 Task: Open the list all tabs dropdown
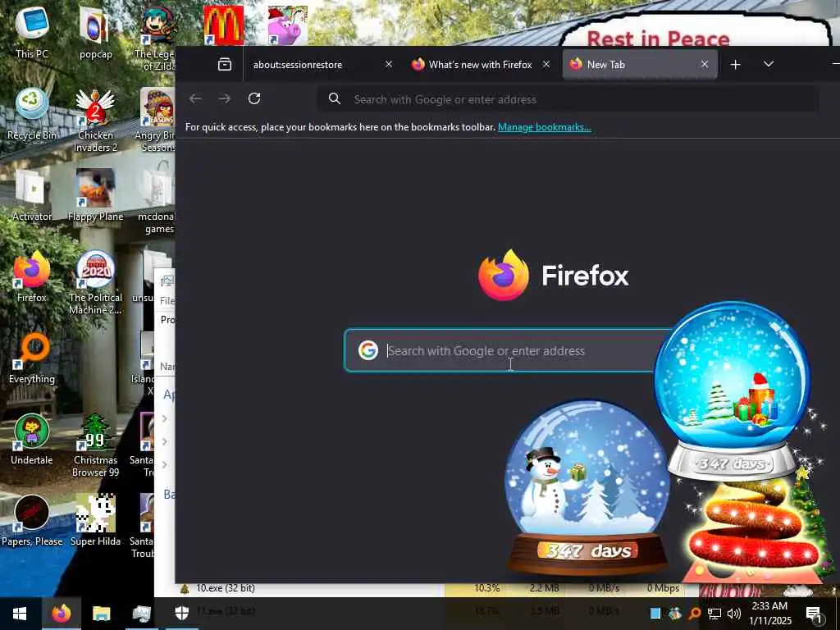tap(768, 64)
